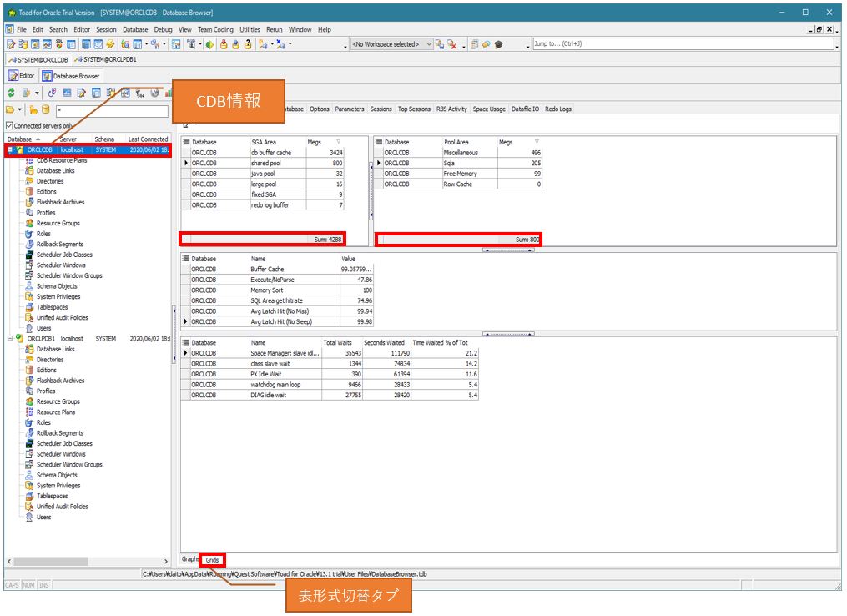Open column chooser icon of Total Waits grid
Viewport: 847px width, 616px height.
click(186, 342)
